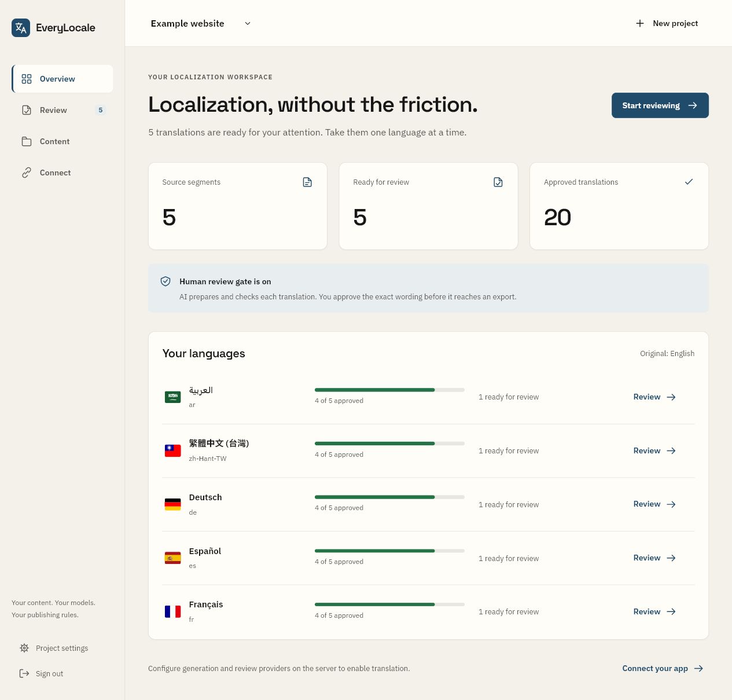Click the French flag icon

(173, 611)
